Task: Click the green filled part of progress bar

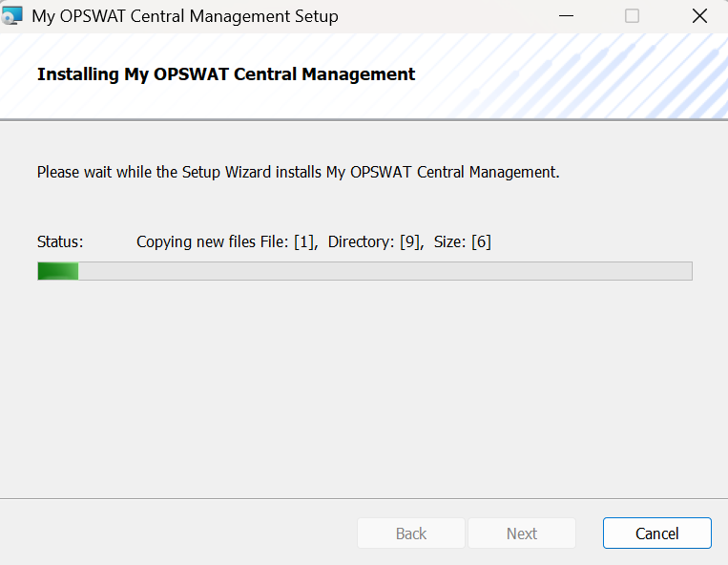Action: point(58,271)
